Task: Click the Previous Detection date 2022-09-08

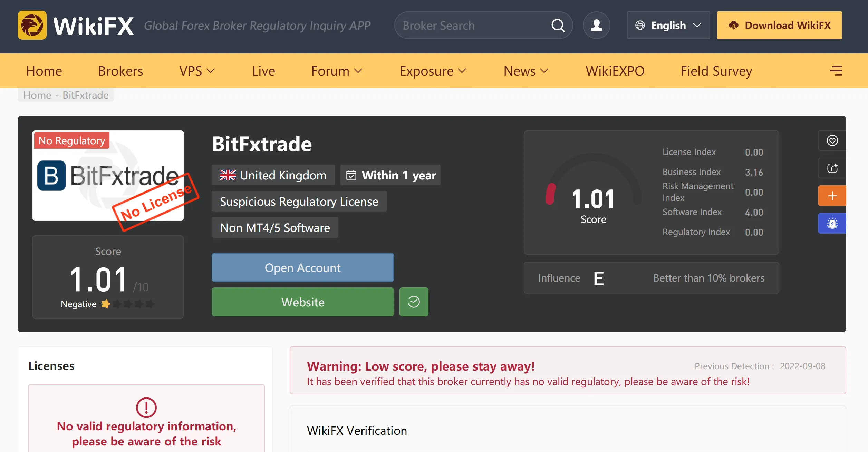Action: point(802,366)
